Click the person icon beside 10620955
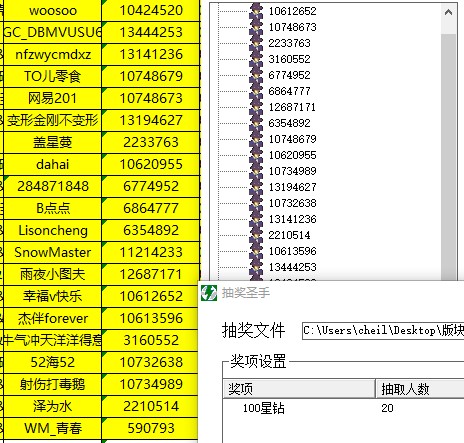Screen dimensions: 464x443 256,155
